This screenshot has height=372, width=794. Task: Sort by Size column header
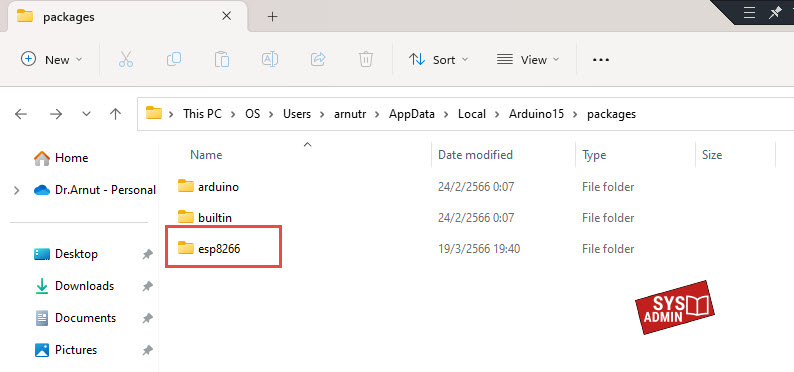pos(712,155)
